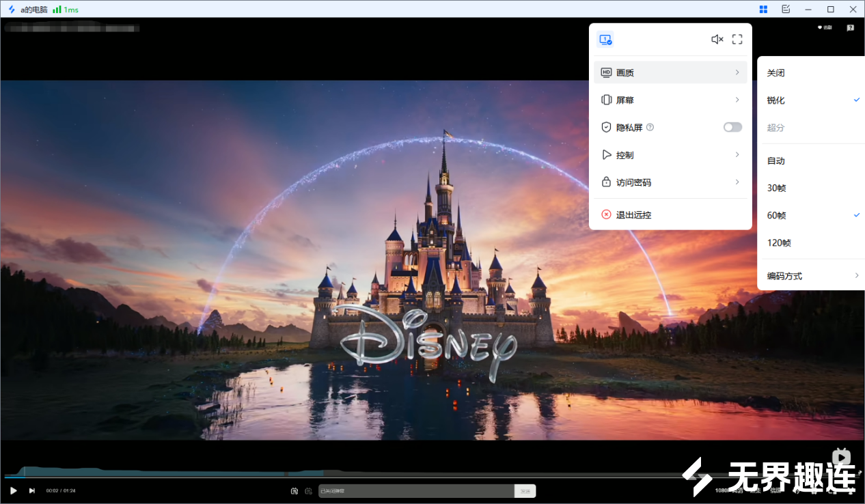
Task: Skip to the next video
Action: tap(31, 490)
